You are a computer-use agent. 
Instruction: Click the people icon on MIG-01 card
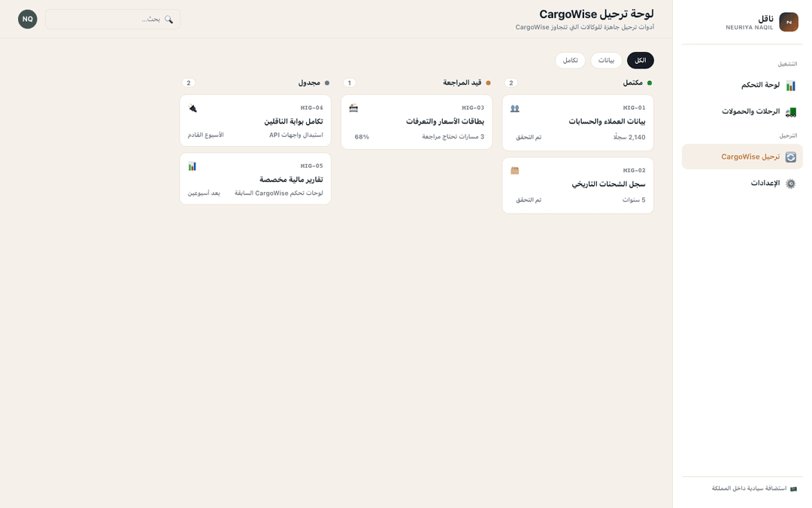515,108
